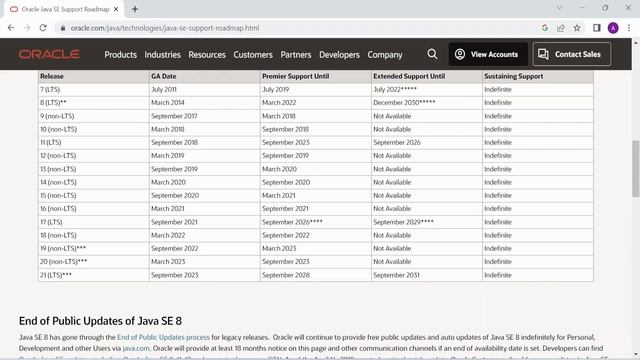Select the Oracle Java SE Support Roadmap tab
Viewport: 640px width, 360px height.
coord(64,9)
